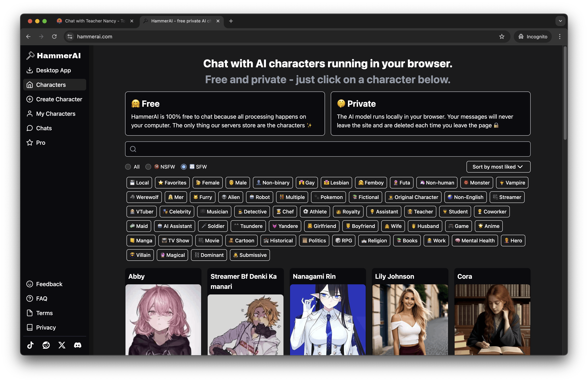The width and height of the screenshot is (588, 382).
Task: Open the Discord icon at sidebar bottom
Action: tap(77, 345)
